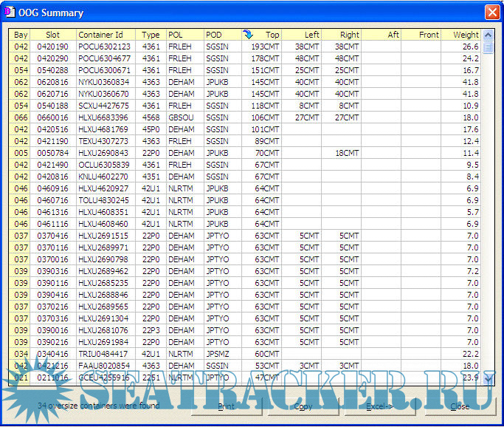
Task: Click the vertical scrollbar thumb
Action: pyautogui.click(x=488, y=49)
